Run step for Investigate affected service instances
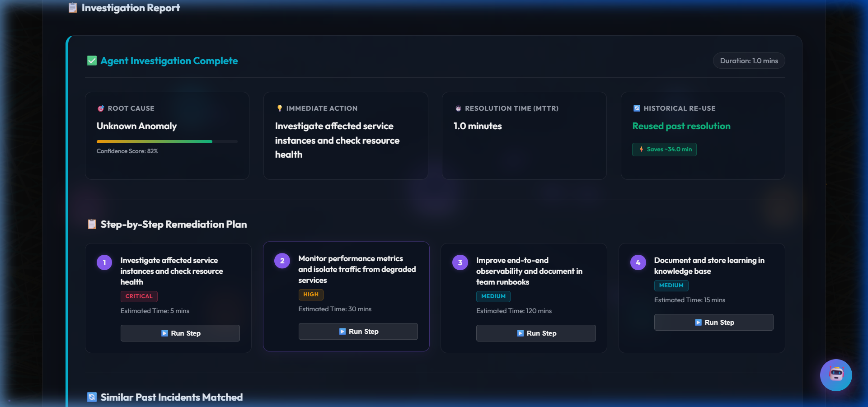Viewport: 868px width, 407px height. point(180,333)
